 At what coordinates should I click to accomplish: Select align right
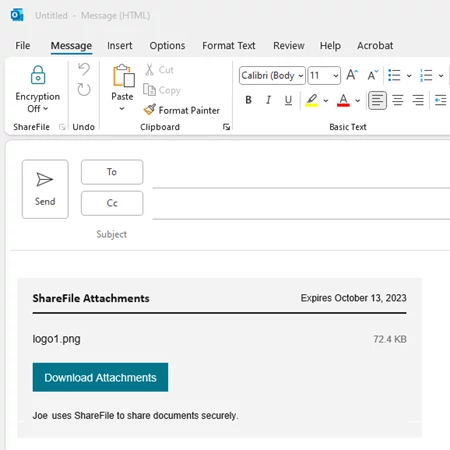click(418, 100)
